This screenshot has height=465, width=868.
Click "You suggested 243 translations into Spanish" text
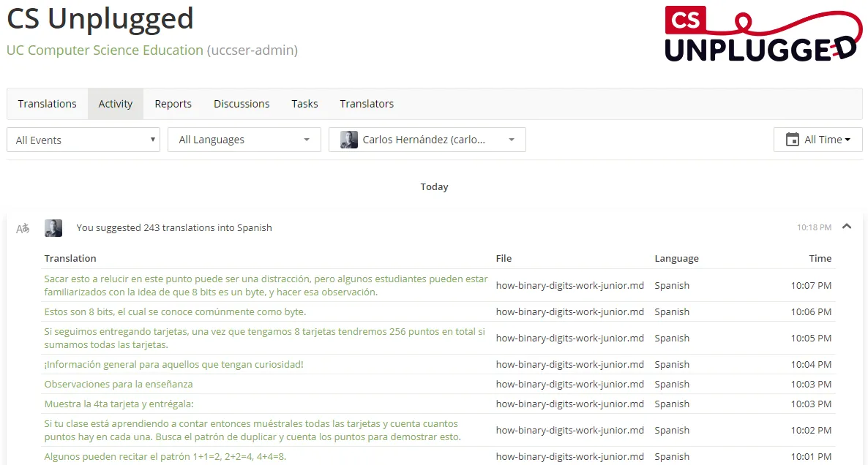point(174,228)
